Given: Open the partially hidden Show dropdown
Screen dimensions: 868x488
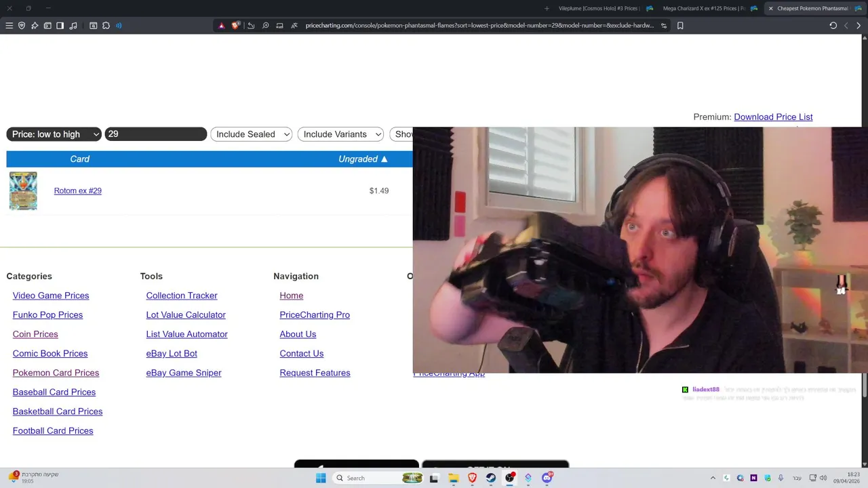Looking at the screenshot, I should click(401, 134).
